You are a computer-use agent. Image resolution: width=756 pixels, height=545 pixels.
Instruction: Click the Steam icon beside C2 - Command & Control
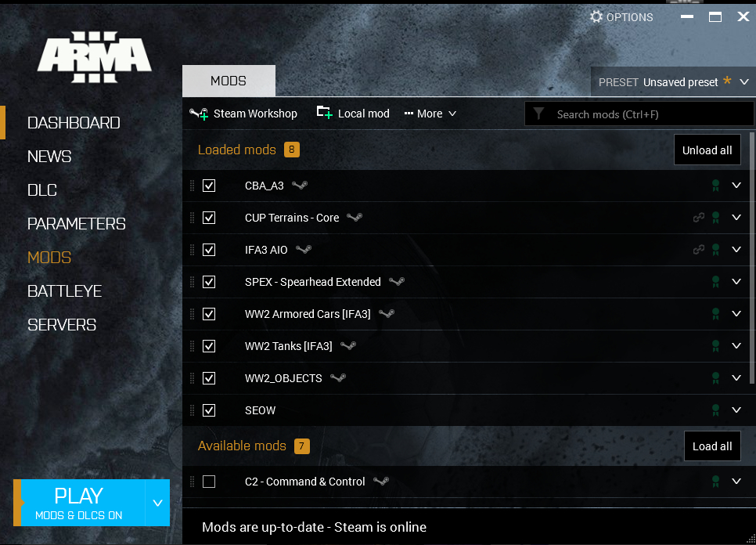click(381, 482)
